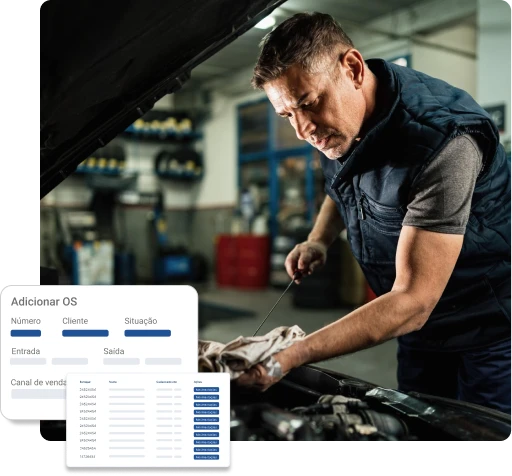512x476 pixels.
Task: Click the Cliente field bar
Action: coord(85,333)
